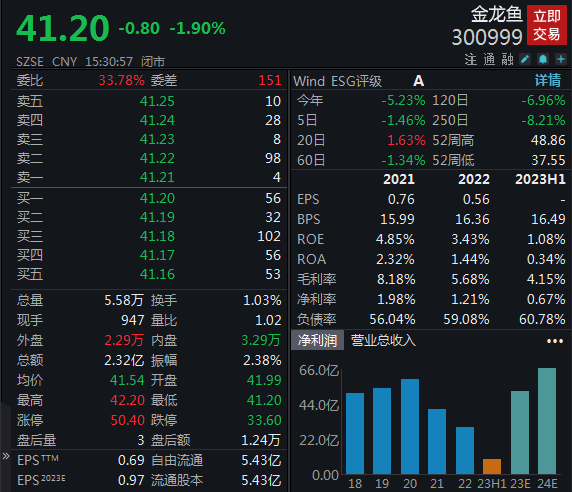Click 内盘 value 3.29万
572x492 pixels.
tap(261, 340)
